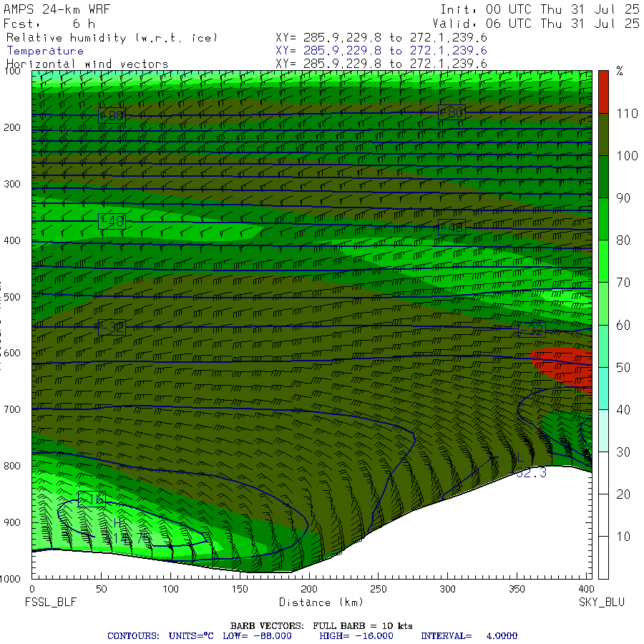Click the pressure axis label '200'

tap(12, 128)
